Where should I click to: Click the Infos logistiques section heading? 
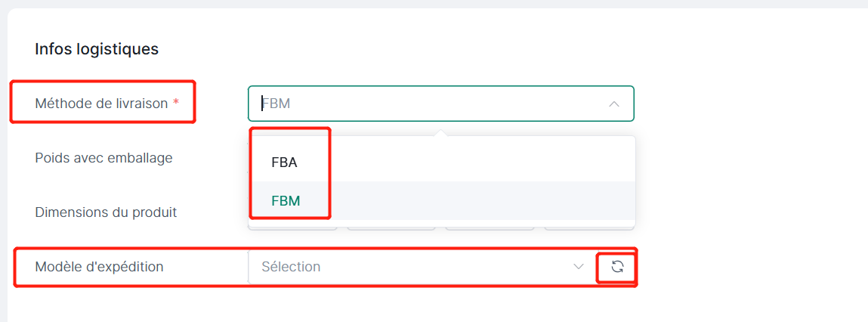tap(97, 49)
